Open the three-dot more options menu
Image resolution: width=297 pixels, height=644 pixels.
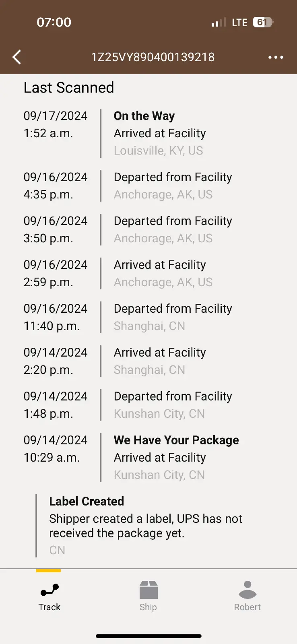point(276,57)
